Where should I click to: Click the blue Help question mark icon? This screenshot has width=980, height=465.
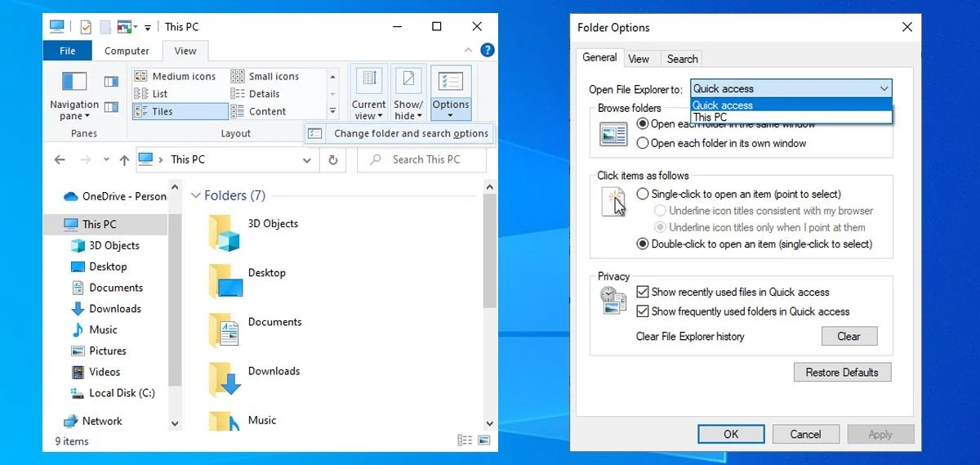pyautogui.click(x=488, y=51)
